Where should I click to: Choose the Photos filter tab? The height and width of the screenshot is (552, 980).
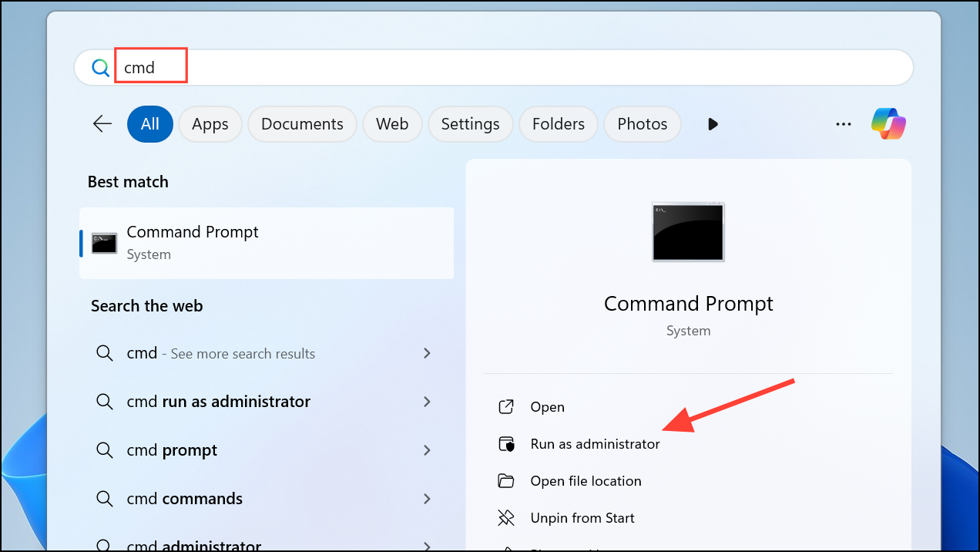pos(643,124)
